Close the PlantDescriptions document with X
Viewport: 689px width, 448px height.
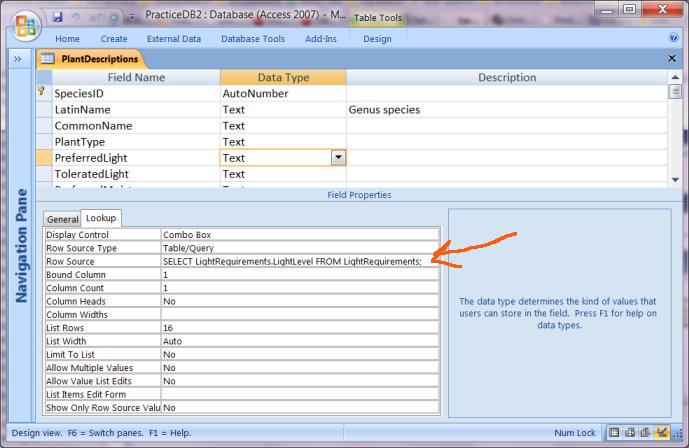point(672,58)
